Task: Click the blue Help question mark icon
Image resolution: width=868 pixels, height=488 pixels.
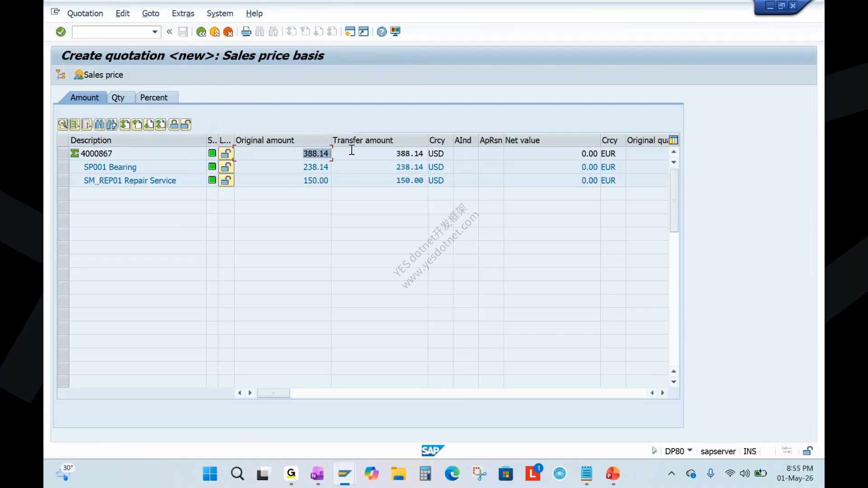Action: [x=382, y=32]
